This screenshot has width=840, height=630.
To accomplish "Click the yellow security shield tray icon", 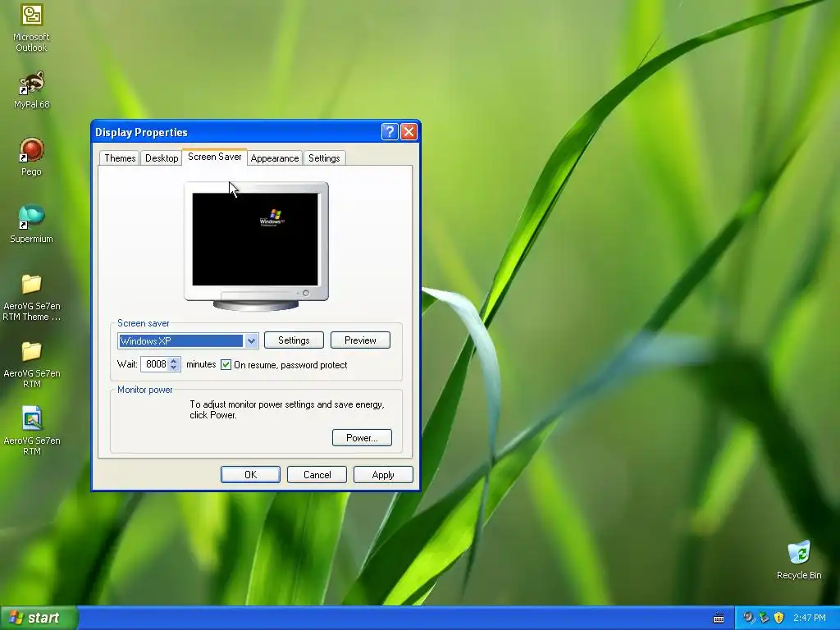I will pos(778,618).
